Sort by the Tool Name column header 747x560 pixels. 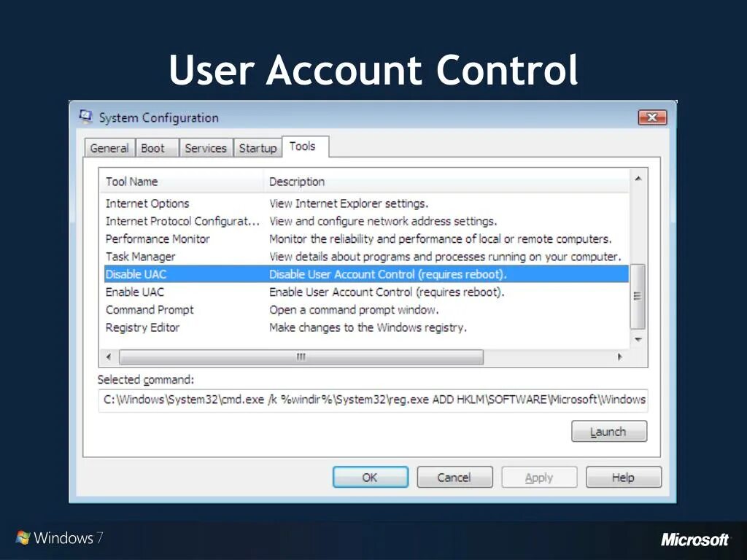click(182, 182)
